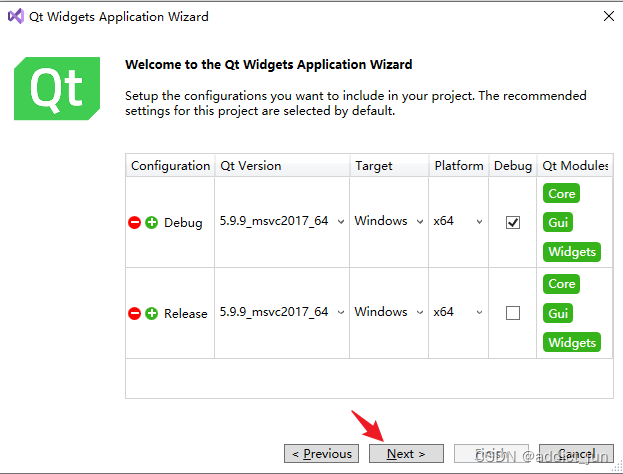Viewport: 623px width, 474px height.
Task: Click the Visual Studio icon in title bar
Action: pos(16,16)
